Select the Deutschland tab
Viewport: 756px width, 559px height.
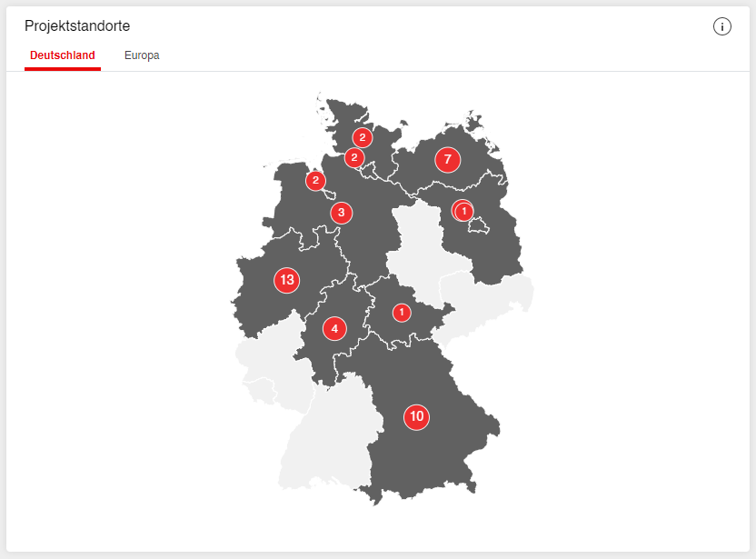(63, 55)
